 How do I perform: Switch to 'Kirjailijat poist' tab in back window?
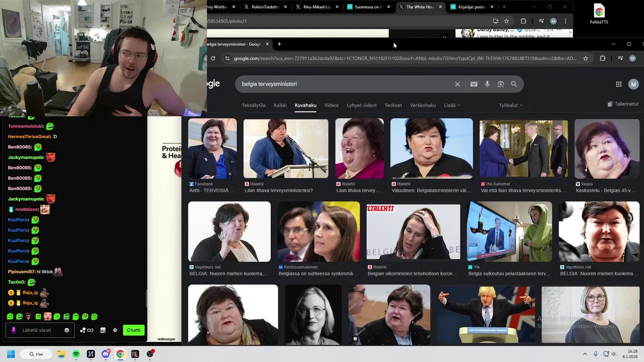[471, 7]
